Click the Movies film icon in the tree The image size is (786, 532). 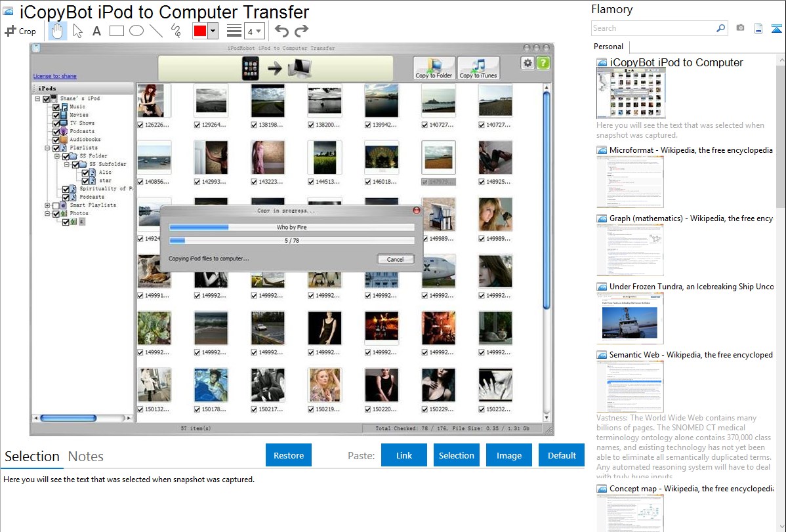pos(64,115)
